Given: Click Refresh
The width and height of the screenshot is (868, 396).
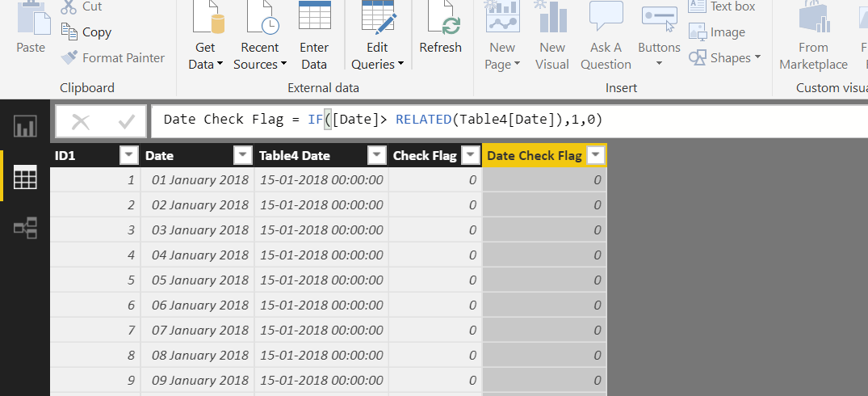Looking at the screenshot, I should (x=441, y=27).
